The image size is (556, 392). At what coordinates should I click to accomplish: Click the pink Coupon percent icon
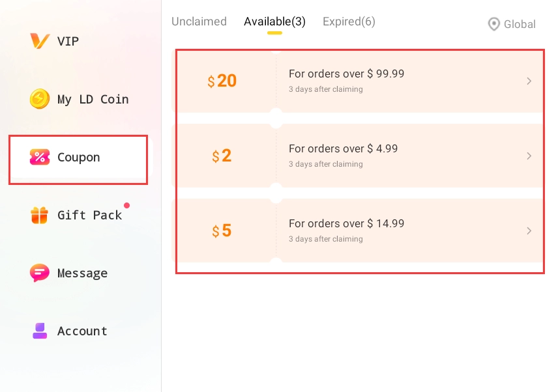[39, 157]
